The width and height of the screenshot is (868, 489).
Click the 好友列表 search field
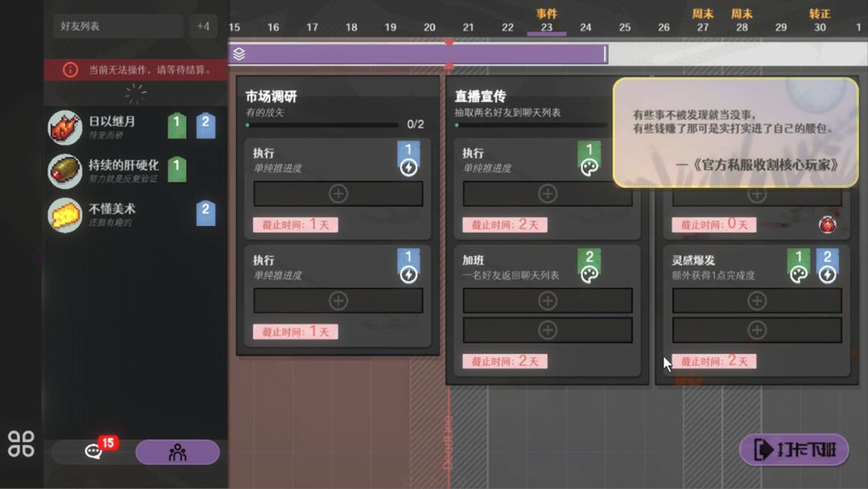pos(117,25)
